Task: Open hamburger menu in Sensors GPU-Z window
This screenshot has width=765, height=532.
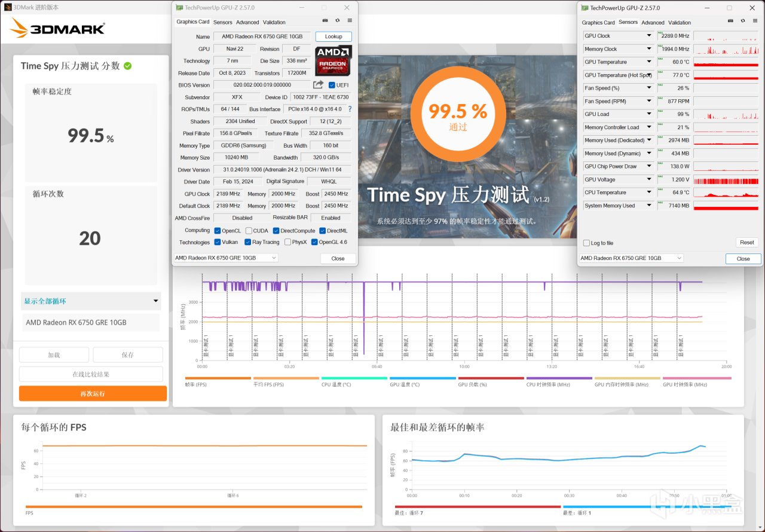Action: click(754, 21)
